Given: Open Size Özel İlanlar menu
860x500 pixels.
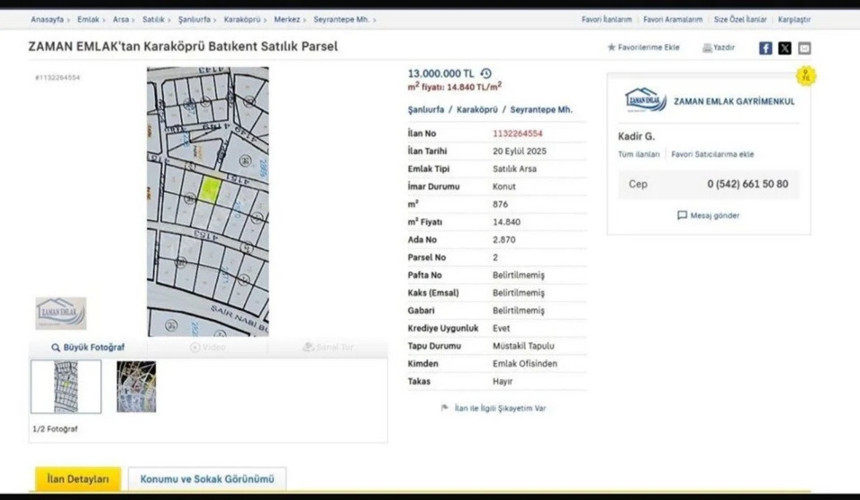Looking at the screenshot, I should [x=740, y=20].
